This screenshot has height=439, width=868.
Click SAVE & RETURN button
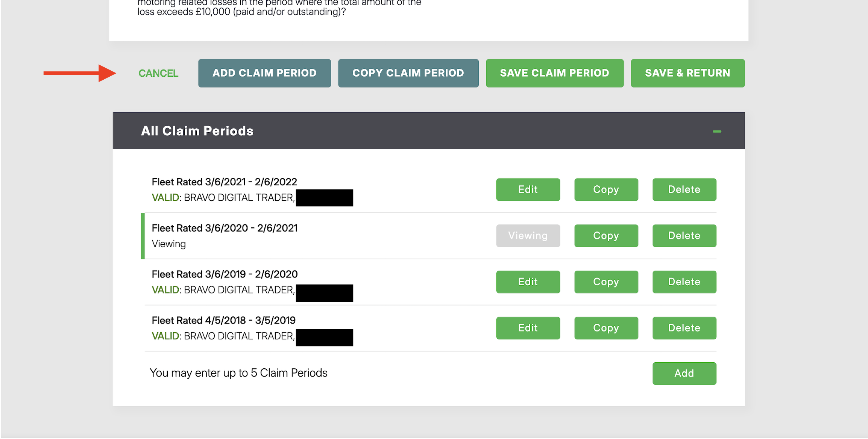click(687, 73)
